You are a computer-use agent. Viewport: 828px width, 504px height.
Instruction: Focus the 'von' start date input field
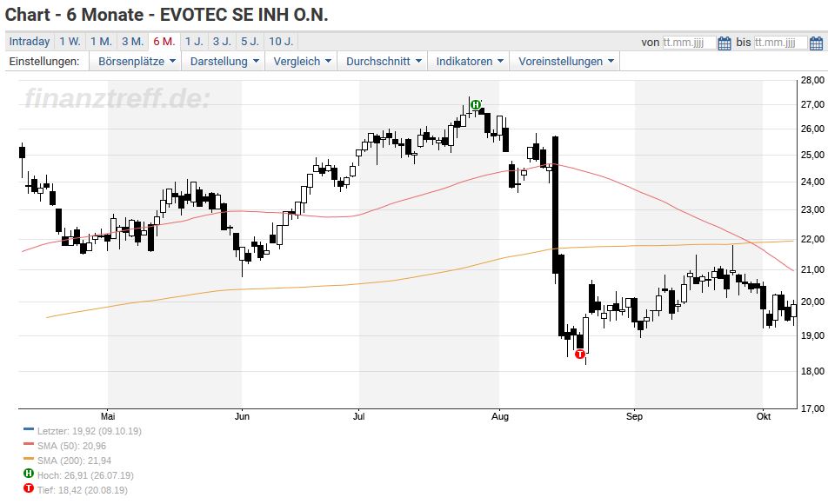(689, 43)
